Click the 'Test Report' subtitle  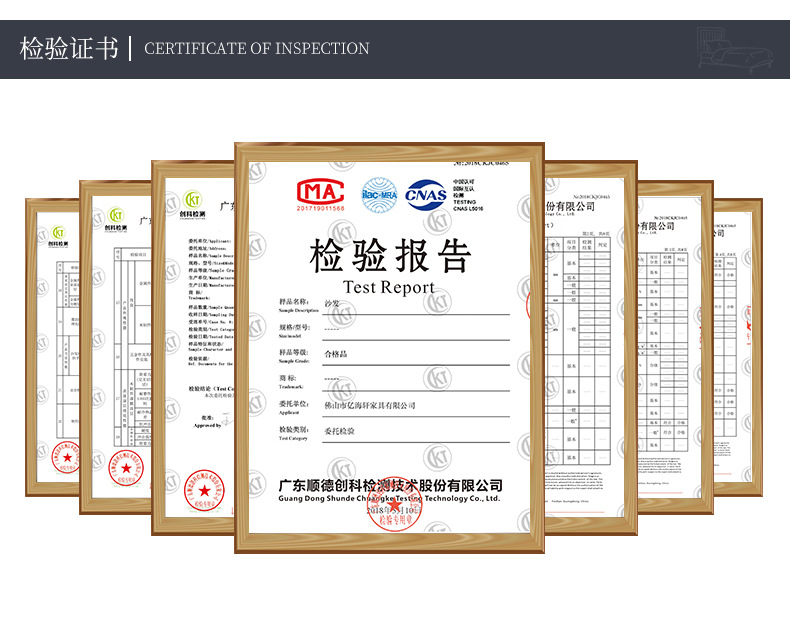[388, 287]
